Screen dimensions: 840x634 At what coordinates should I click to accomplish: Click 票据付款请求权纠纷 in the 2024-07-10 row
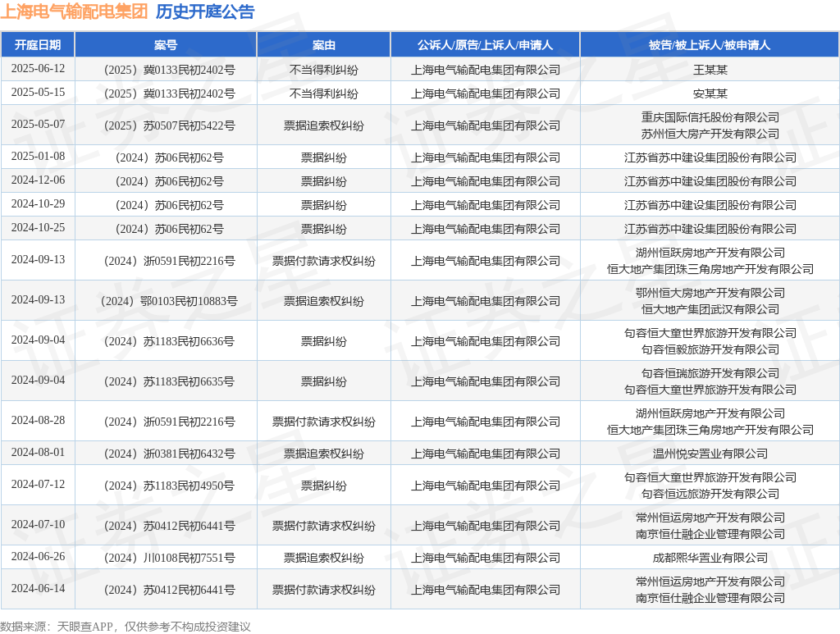click(x=323, y=526)
